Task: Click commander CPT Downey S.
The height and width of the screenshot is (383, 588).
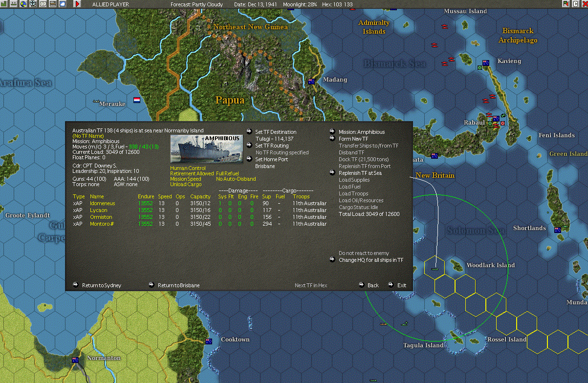Action: [x=95, y=166]
